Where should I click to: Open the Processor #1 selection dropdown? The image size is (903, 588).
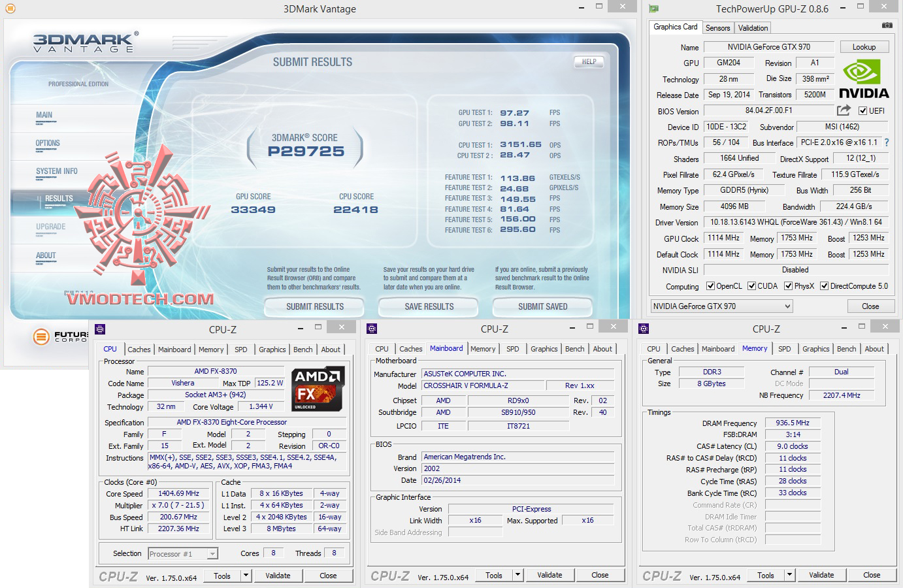pos(182,553)
